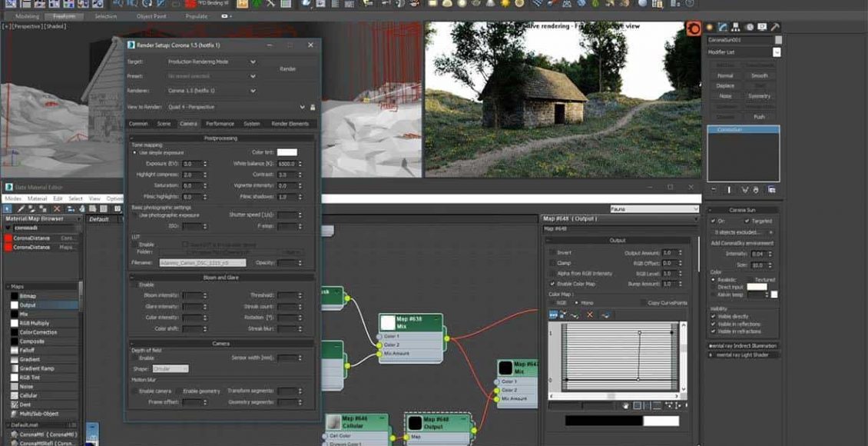Click the white Color tint swatch
The image size is (868, 446).
(x=287, y=152)
